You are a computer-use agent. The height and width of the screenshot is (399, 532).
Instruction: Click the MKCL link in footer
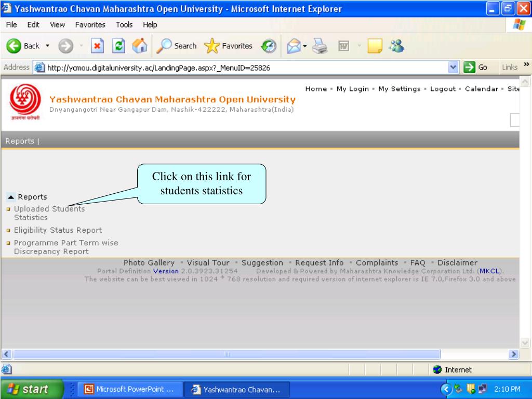click(489, 271)
